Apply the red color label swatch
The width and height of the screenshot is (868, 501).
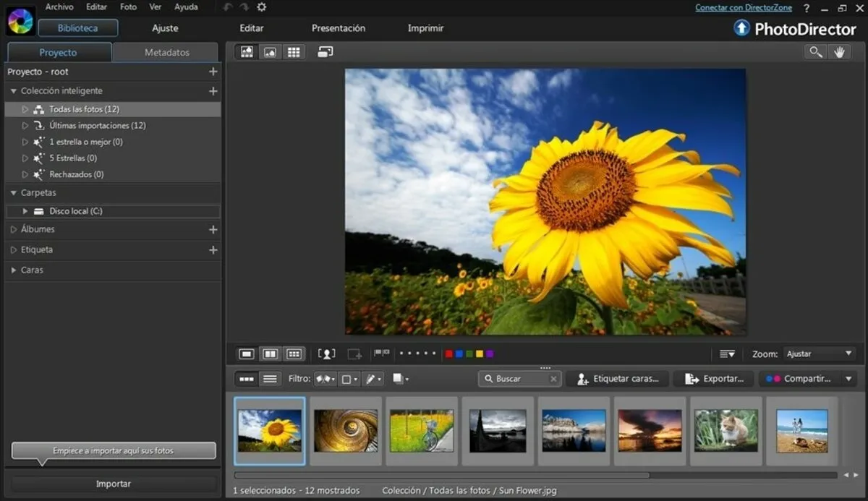point(449,354)
